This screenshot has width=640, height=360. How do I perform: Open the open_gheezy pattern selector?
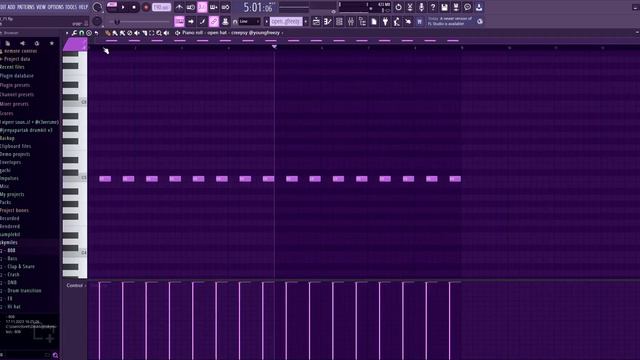[286, 21]
